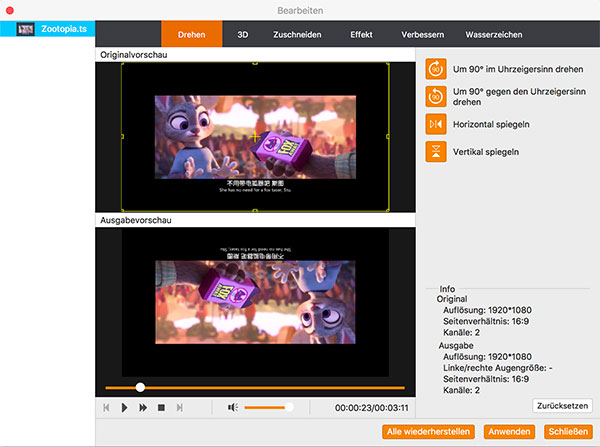
Task: Fast forward the preview
Action: click(143, 408)
